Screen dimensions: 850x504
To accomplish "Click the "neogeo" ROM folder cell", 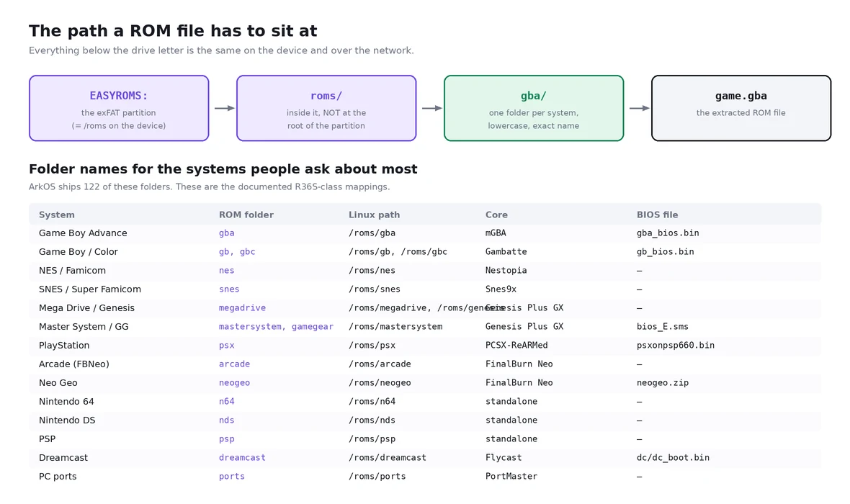I will click(x=234, y=383).
